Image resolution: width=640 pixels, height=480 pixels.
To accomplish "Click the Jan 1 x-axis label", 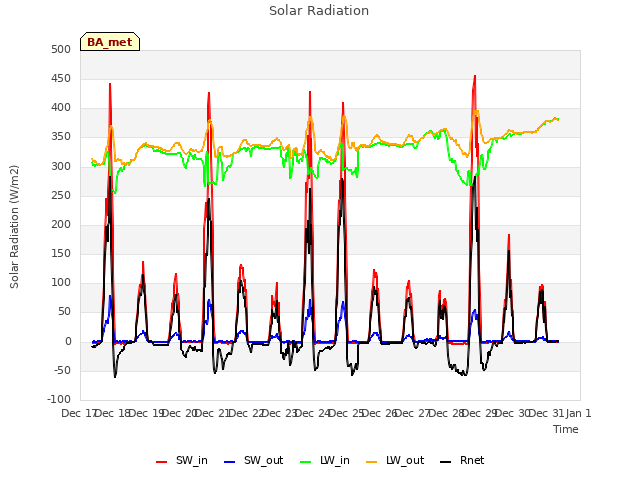I will click(578, 413).
